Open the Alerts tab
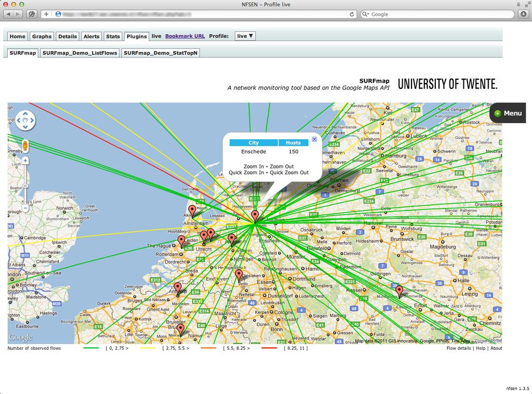Image resolution: width=532 pixels, height=394 pixels. click(91, 36)
